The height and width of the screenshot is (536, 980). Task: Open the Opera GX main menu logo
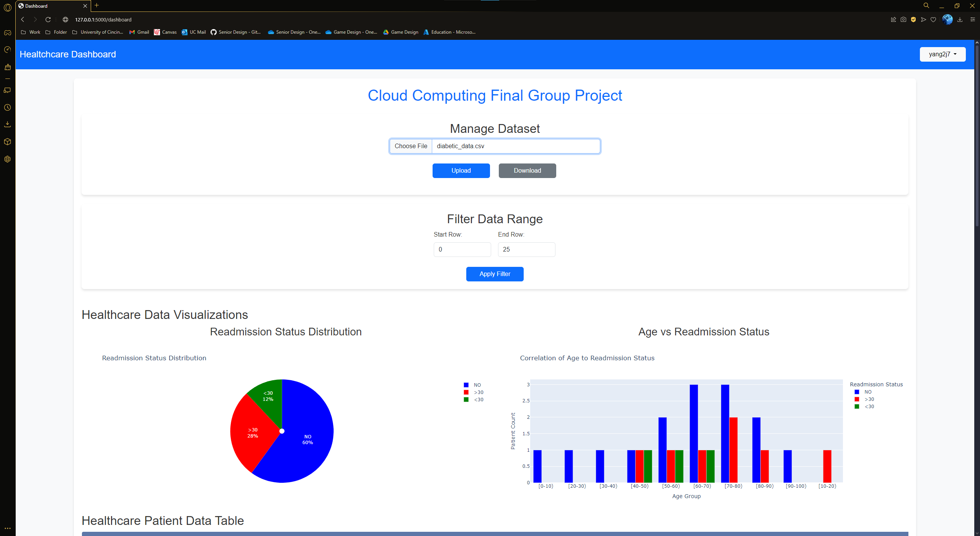click(7, 7)
